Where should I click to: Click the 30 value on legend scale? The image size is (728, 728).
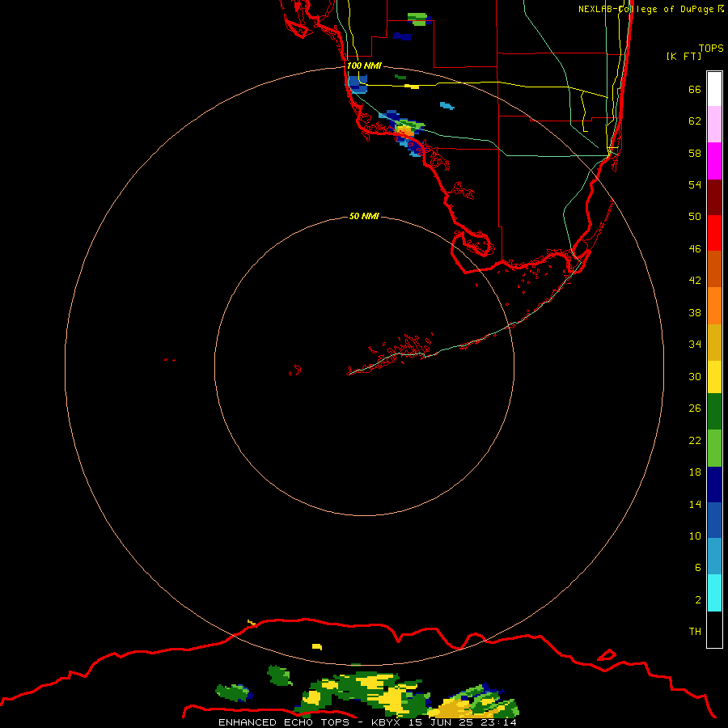695,376
